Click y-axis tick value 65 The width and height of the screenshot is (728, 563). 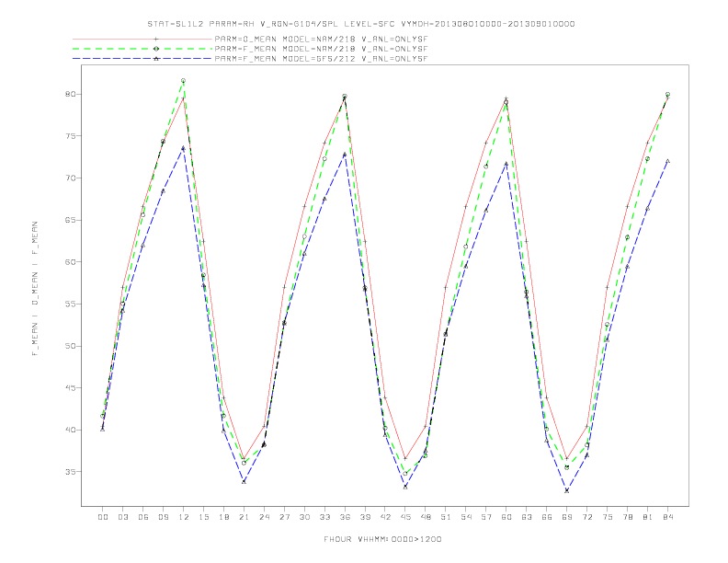pyautogui.click(x=70, y=220)
